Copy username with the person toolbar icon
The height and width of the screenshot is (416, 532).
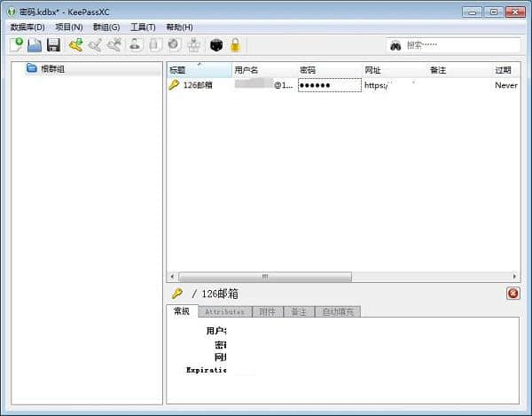pyautogui.click(x=135, y=44)
